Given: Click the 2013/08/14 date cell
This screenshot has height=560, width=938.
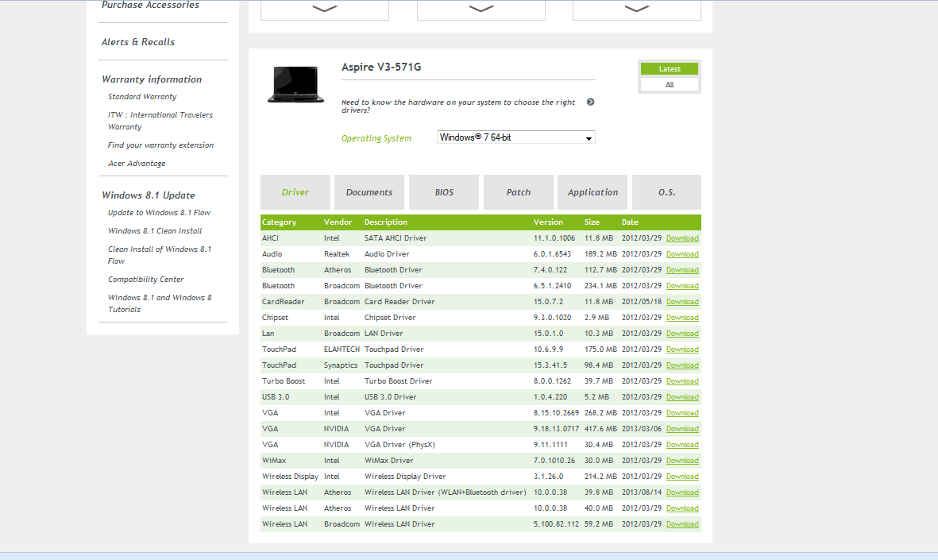Looking at the screenshot, I should pyautogui.click(x=641, y=492).
